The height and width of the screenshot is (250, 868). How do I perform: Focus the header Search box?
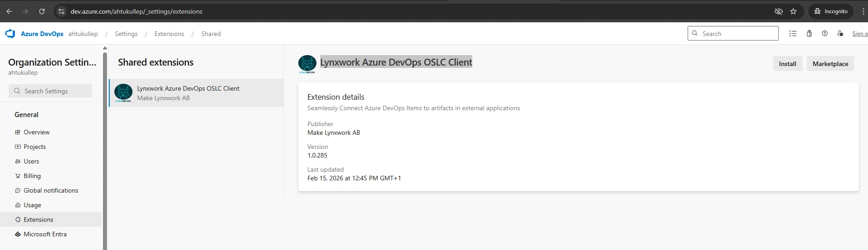(733, 33)
